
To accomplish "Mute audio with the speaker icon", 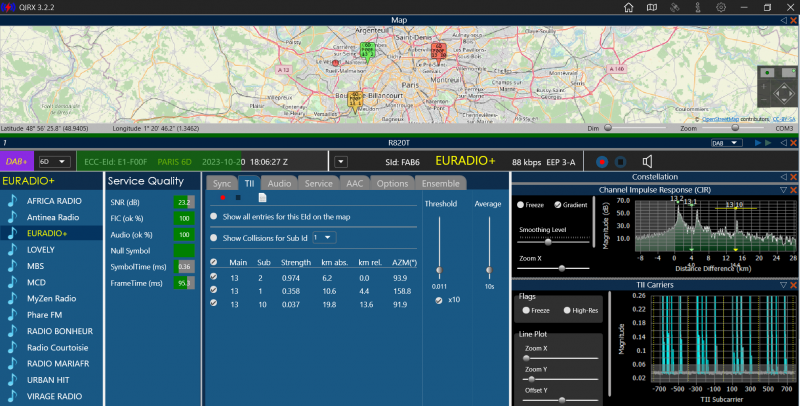I will [x=647, y=162].
